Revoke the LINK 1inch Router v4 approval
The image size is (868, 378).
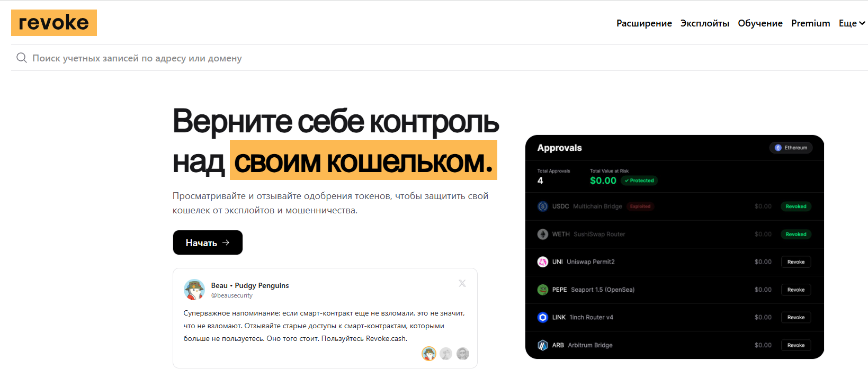click(x=796, y=317)
